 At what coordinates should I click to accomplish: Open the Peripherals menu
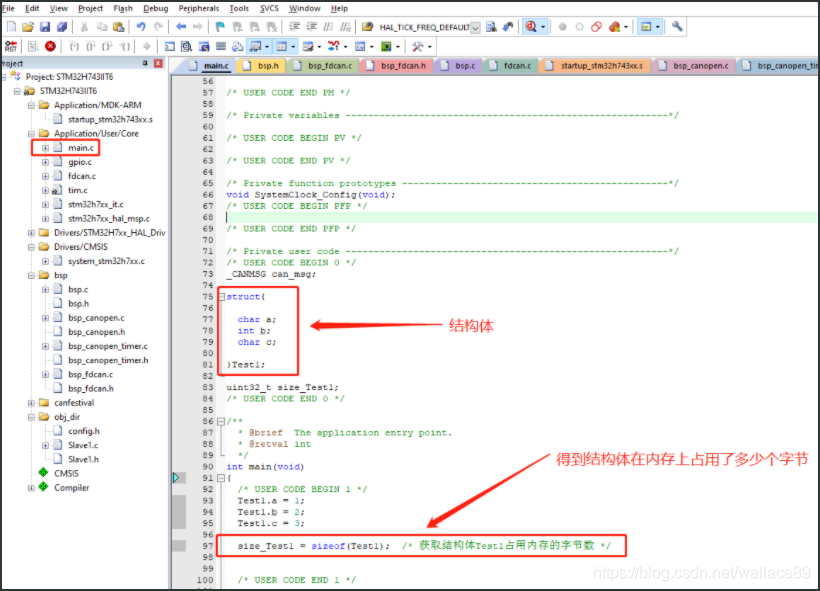pyautogui.click(x=199, y=8)
